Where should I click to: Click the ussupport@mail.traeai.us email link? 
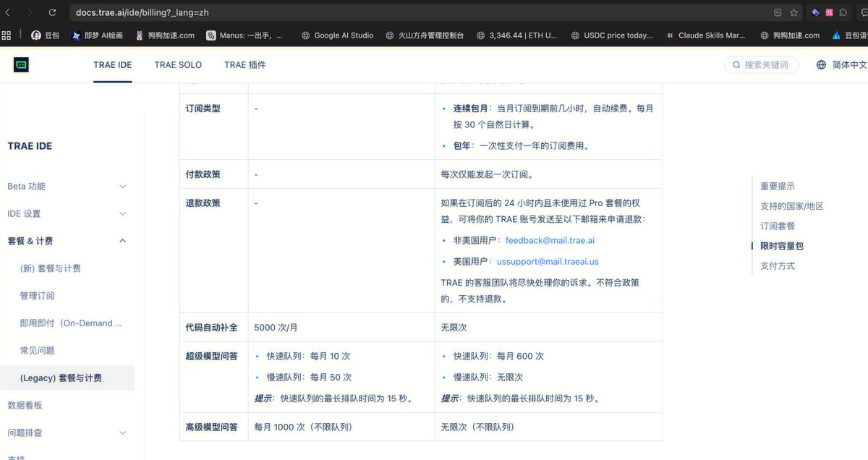548,261
